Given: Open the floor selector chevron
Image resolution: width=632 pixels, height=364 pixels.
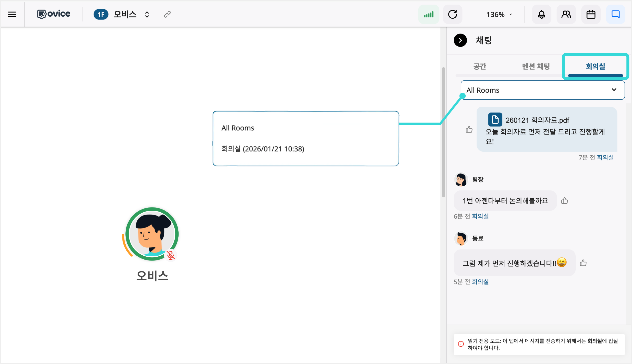Looking at the screenshot, I should [x=147, y=14].
